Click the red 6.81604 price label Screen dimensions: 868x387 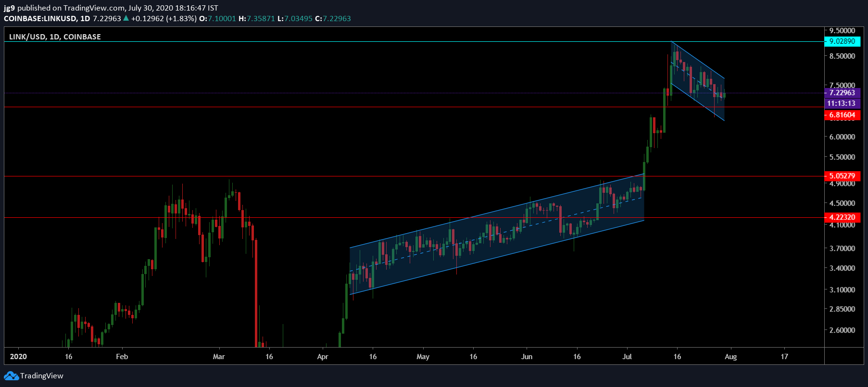[842, 115]
